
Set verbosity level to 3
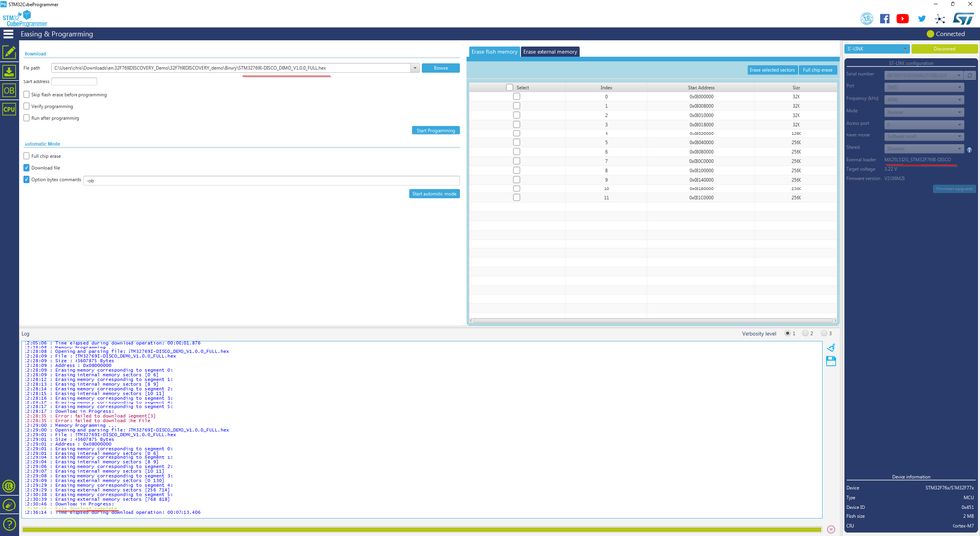824,334
